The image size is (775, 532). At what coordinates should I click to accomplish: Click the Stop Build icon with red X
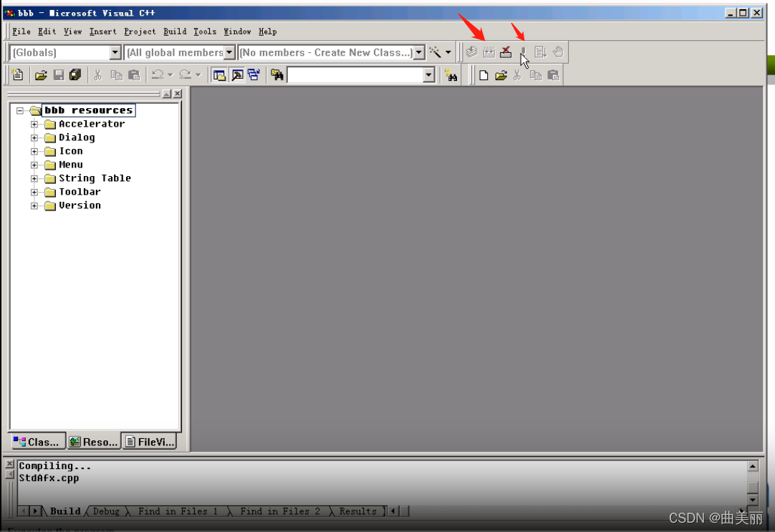tap(506, 52)
